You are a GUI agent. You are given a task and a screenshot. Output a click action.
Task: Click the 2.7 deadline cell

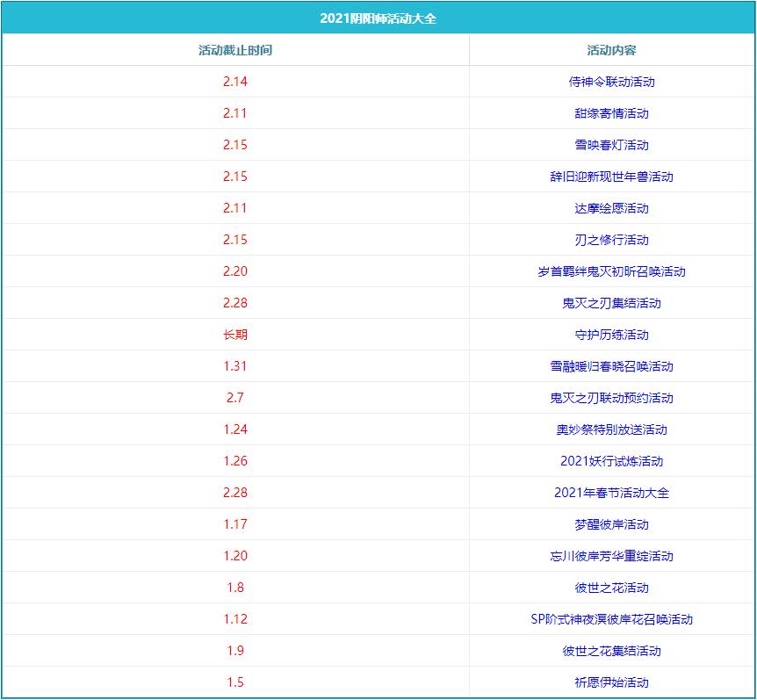pos(235,398)
